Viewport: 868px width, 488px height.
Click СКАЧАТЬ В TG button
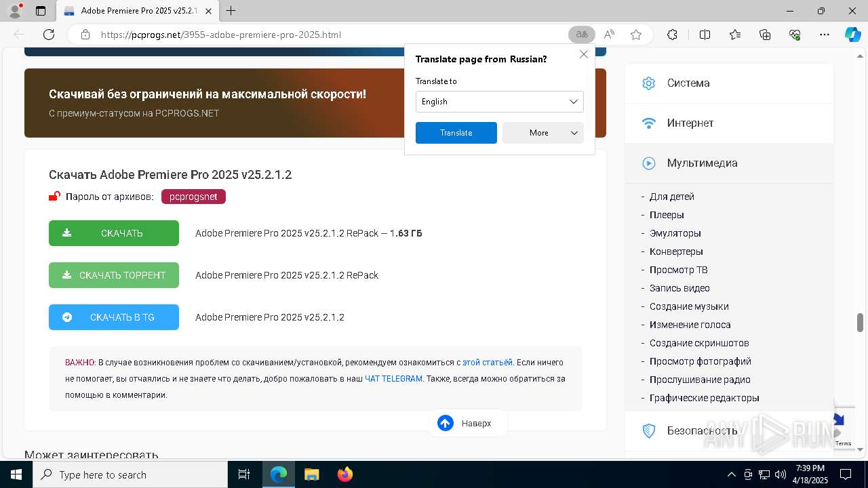114,317
